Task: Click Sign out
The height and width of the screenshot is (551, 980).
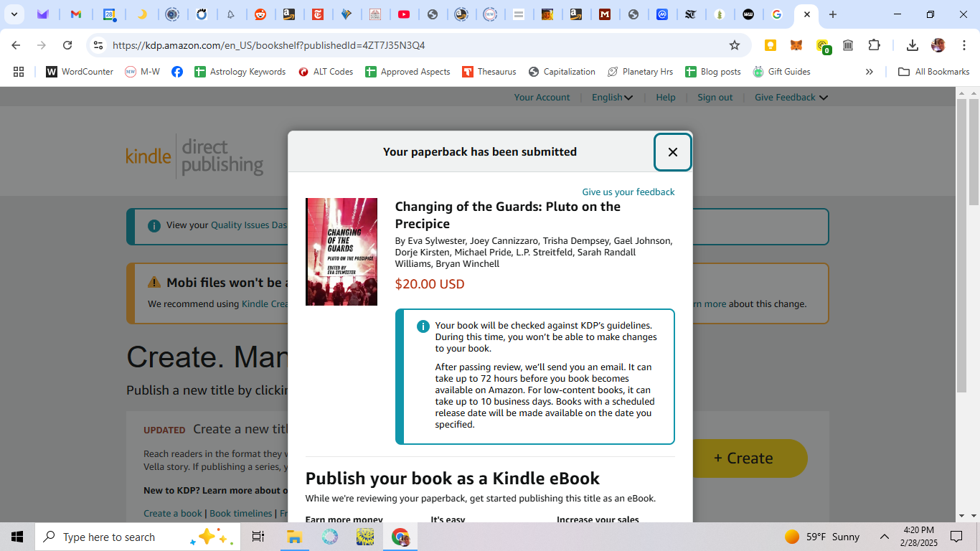Action: (715, 98)
